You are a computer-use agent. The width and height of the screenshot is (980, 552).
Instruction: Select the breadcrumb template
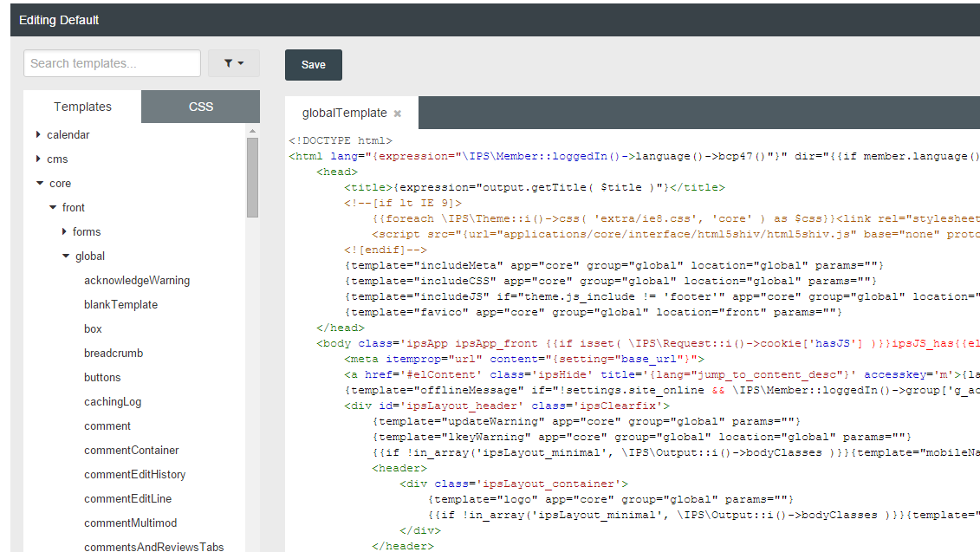click(114, 353)
